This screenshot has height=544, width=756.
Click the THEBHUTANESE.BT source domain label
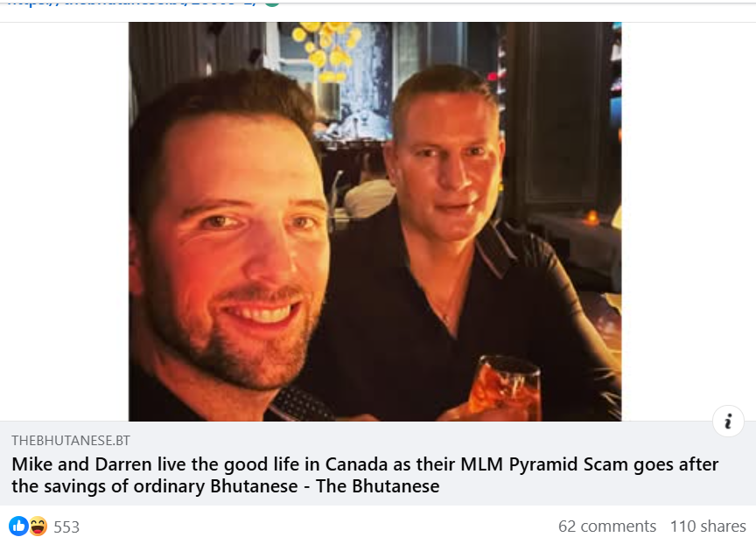71,441
